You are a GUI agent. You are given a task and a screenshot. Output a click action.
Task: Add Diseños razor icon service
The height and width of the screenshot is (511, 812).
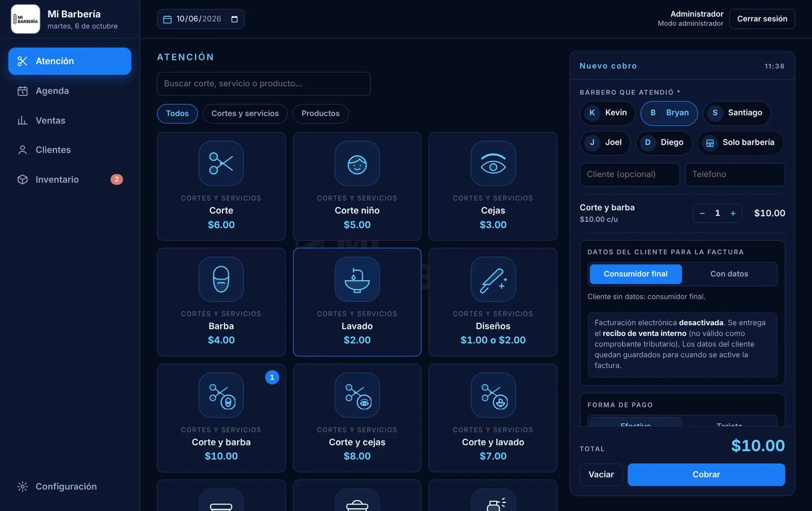coord(493,279)
